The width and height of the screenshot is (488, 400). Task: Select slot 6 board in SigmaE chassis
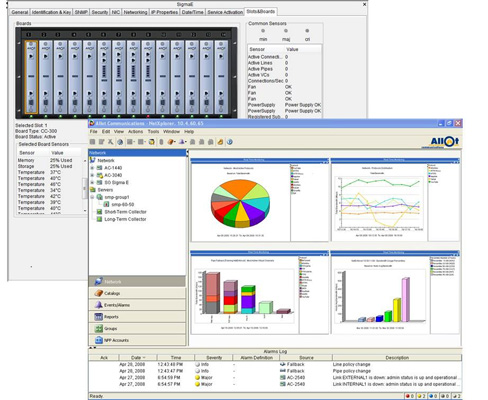(x=104, y=77)
